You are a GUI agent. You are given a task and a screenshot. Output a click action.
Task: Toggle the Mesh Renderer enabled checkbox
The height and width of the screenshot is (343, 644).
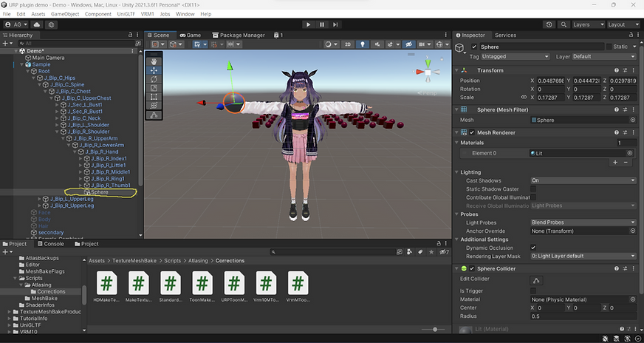473,132
